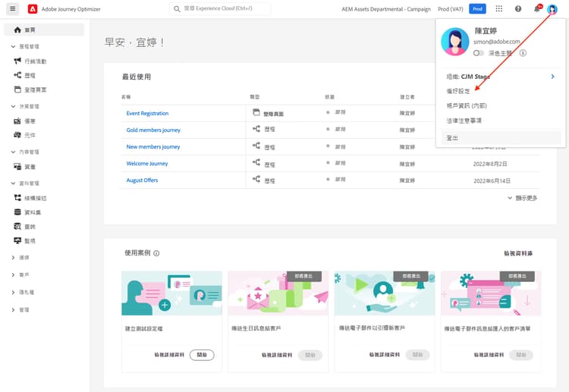
Task: Open Assets (資產) in sidebar
Action: click(25, 167)
